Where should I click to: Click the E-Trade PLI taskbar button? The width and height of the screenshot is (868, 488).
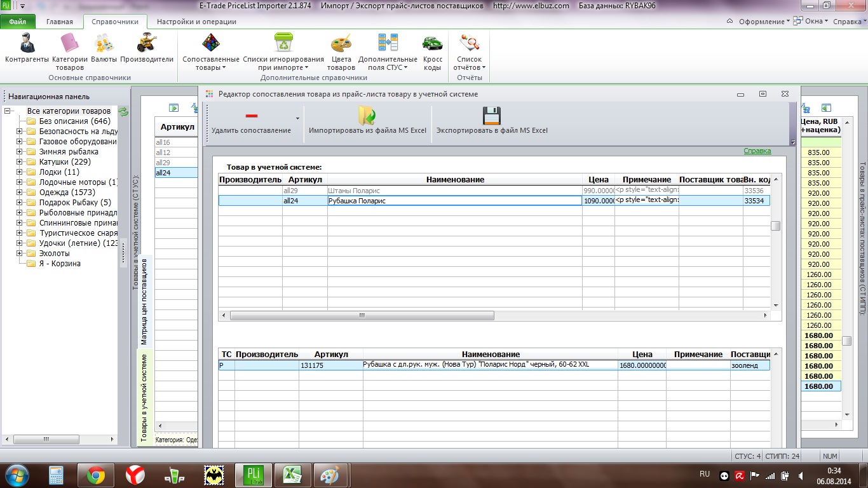tap(253, 475)
